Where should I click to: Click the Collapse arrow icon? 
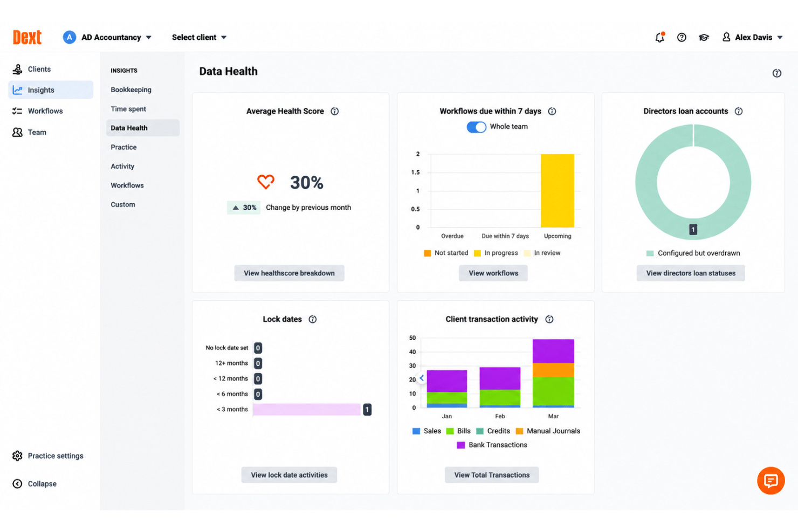(x=17, y=484)
